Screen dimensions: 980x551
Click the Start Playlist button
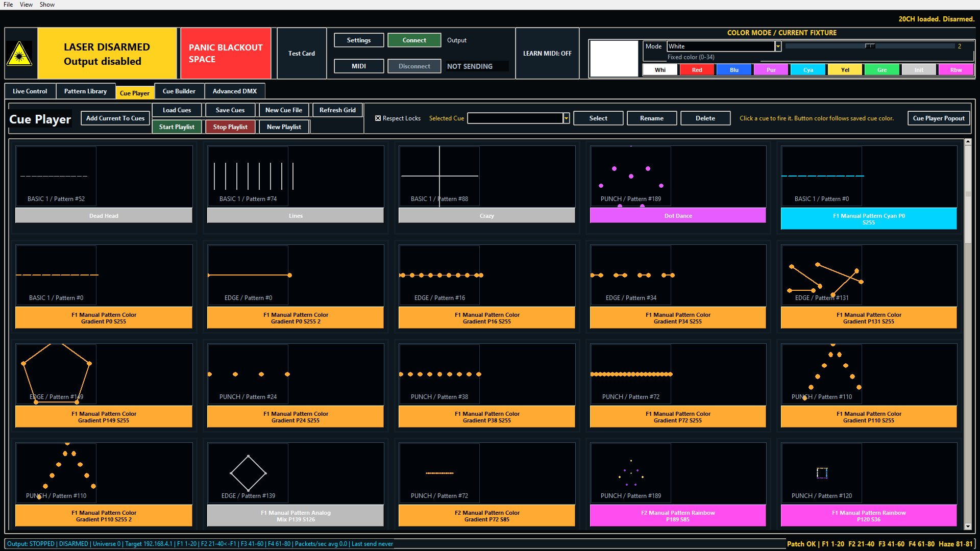click(x=177, y=127)
